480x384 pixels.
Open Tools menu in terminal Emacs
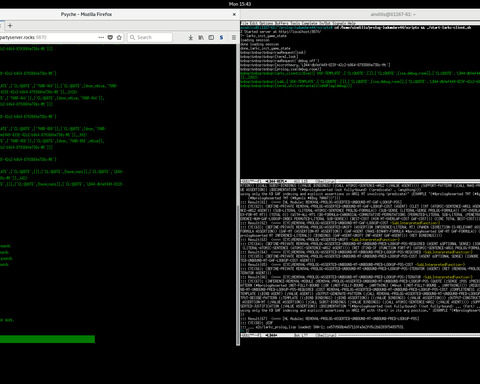[296, 23]
